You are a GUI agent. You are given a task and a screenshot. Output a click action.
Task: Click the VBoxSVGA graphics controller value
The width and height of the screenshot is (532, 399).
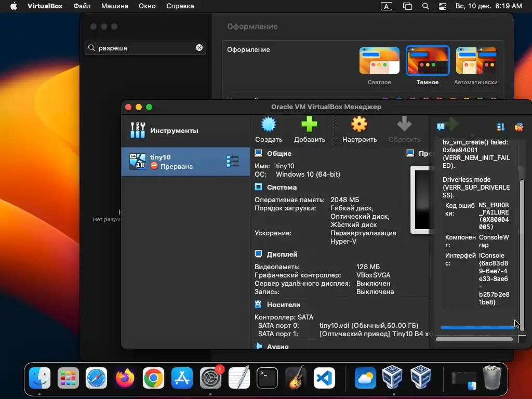373,275
